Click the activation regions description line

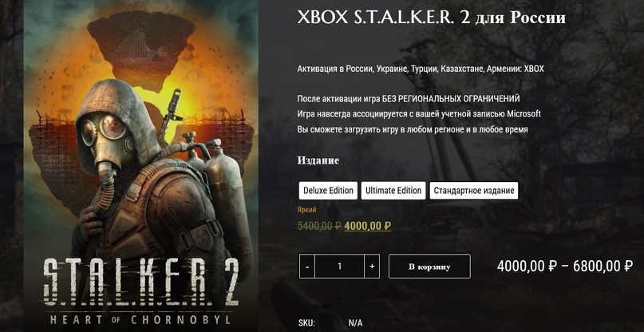pos(421,69)
